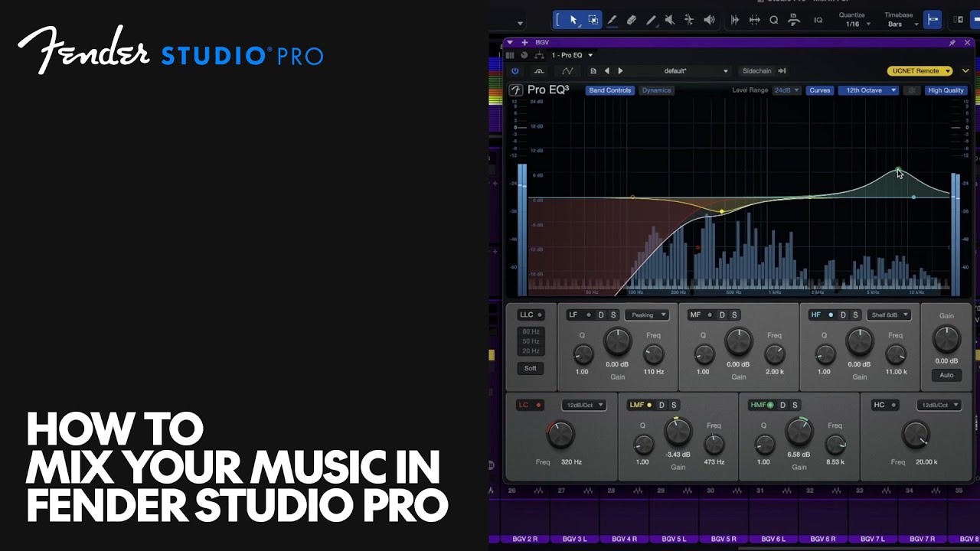Switch to Band Controls tab
This screenshot has height=551, width=980.
(609, 90)
